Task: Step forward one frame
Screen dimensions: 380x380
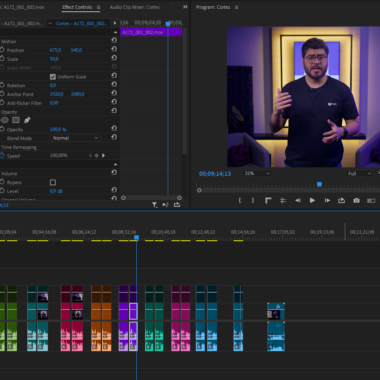Action: 327,200
